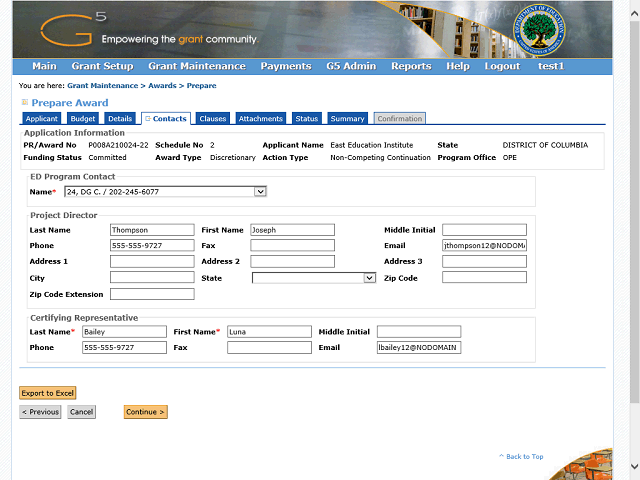Focus the Certifying Representative Email field
This screenshot has height=480, width=640.
418,348
